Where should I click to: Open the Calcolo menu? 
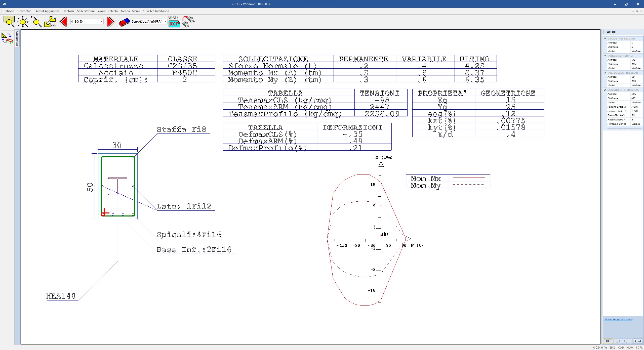113,11
